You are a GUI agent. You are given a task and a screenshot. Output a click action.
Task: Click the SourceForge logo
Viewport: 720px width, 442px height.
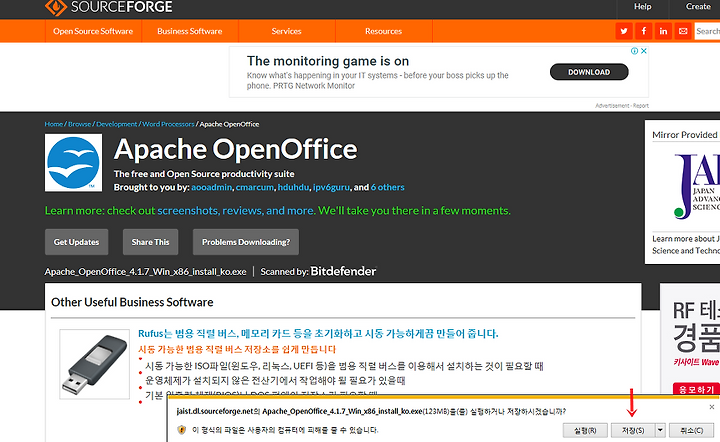[x=109, y=7]
